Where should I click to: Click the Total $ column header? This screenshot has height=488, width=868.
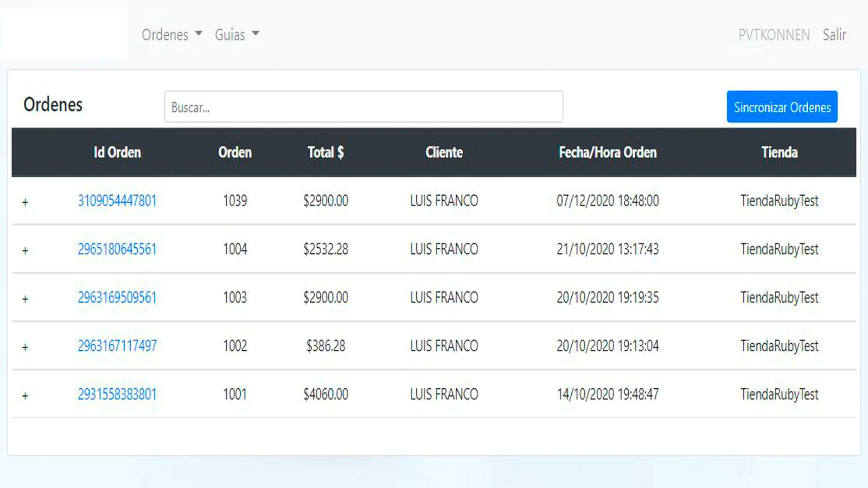tap(325, 152)
